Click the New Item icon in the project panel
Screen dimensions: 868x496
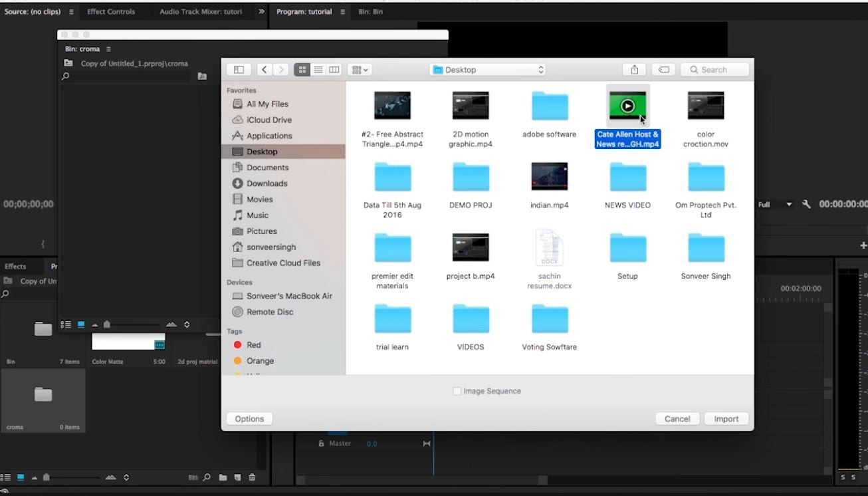pos(238,477)
